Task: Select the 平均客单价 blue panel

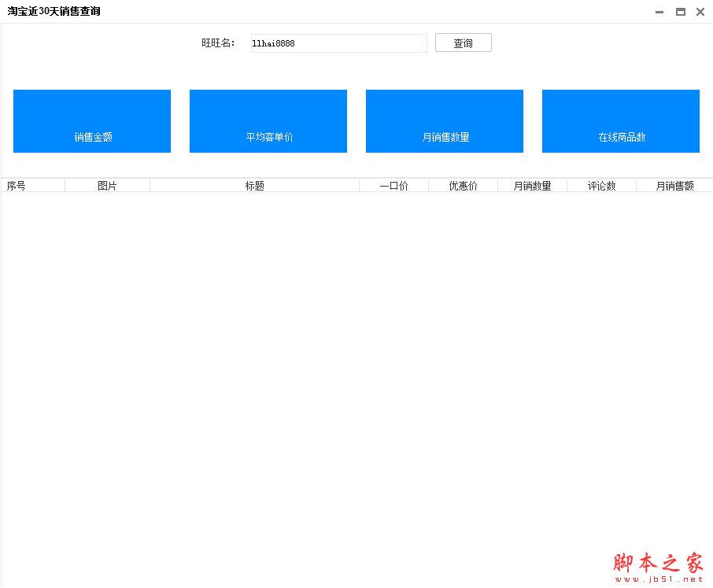Action: pos(268,120)
